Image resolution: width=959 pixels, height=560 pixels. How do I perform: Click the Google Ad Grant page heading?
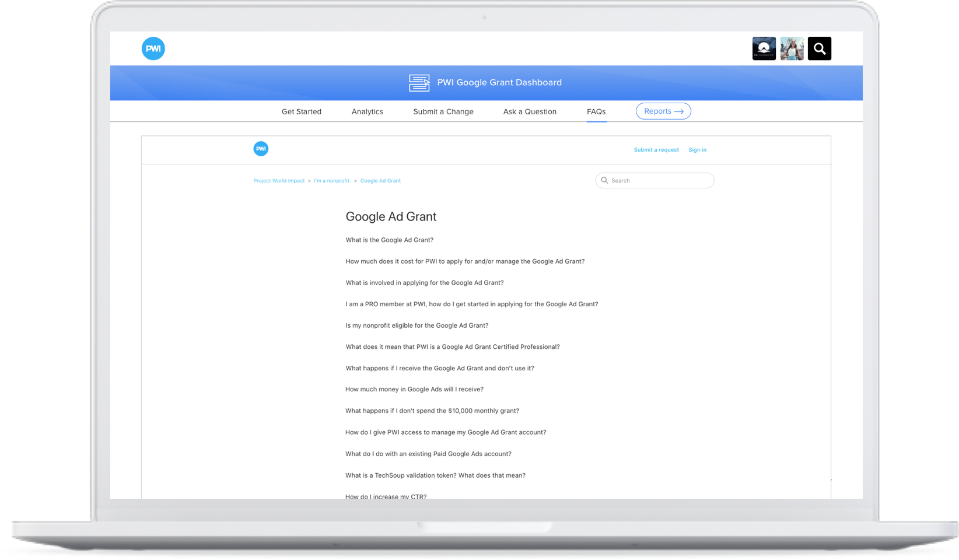391,216
